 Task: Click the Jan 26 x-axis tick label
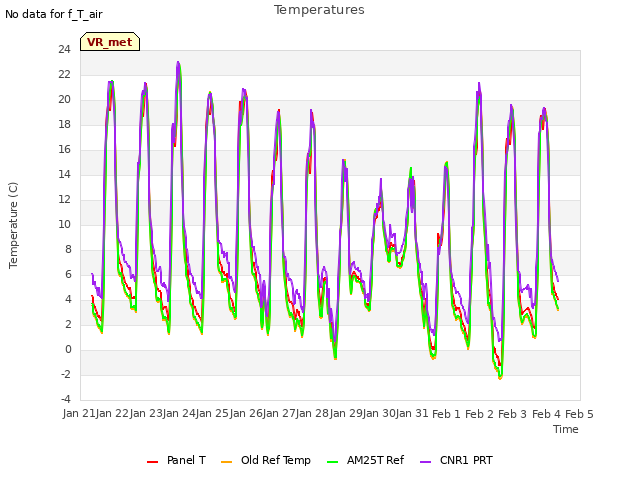click(x=246, y=413)
